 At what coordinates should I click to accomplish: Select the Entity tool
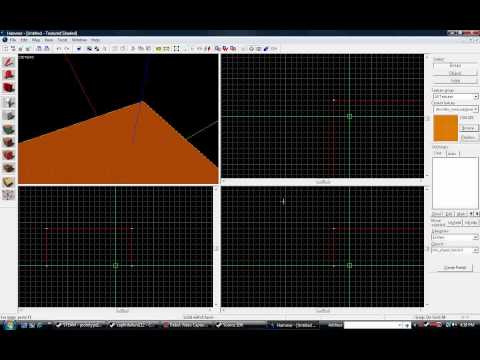click(x=9, y=102)
